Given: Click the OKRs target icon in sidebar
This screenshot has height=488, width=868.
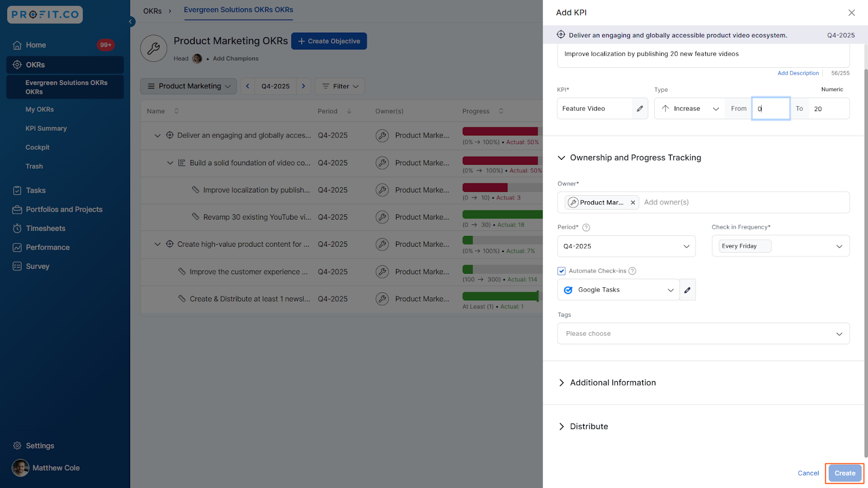Looking at the screenshot, I should tap(17, 65).
